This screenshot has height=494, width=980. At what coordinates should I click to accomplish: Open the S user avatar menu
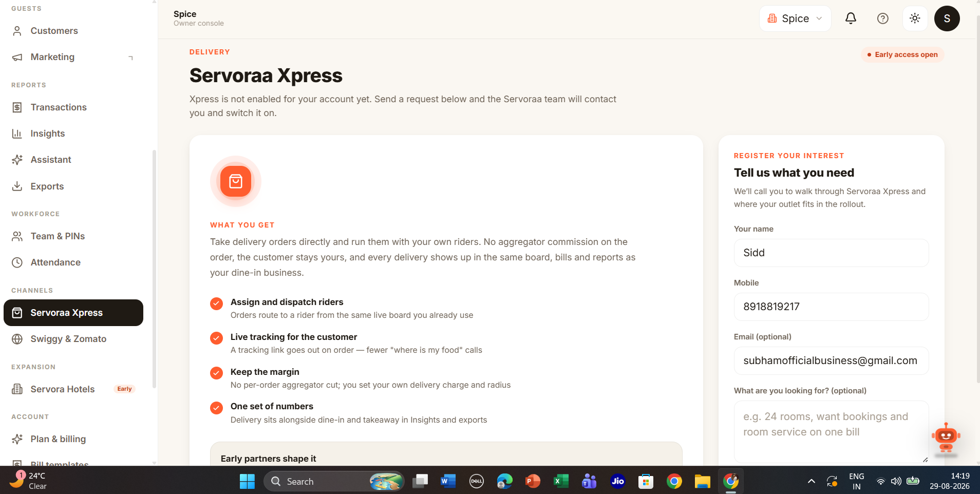click(x=947, y=18)
